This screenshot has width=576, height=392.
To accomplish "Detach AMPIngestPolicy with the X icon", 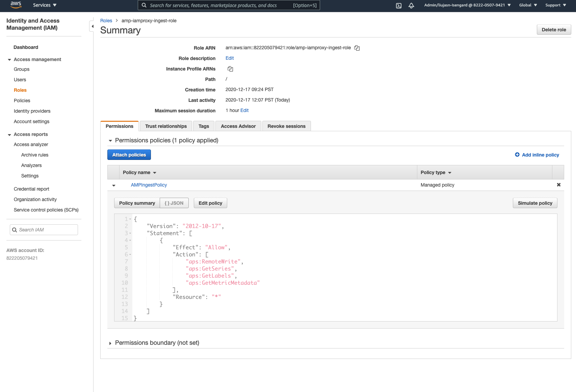I will coord(559,185).
